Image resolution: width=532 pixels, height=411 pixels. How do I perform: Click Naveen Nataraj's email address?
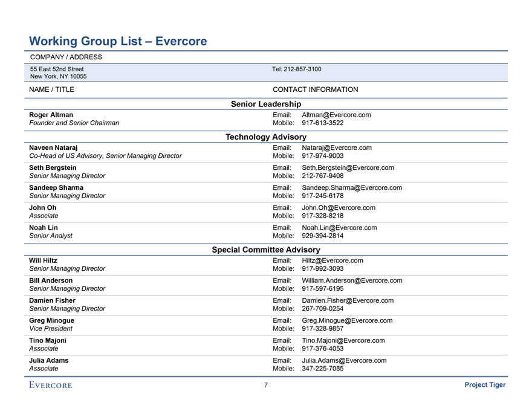click(x=337, y=147)
